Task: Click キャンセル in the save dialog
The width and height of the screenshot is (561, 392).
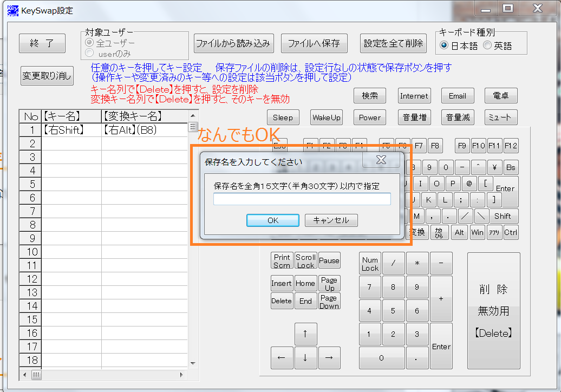Action: point(331,220)
